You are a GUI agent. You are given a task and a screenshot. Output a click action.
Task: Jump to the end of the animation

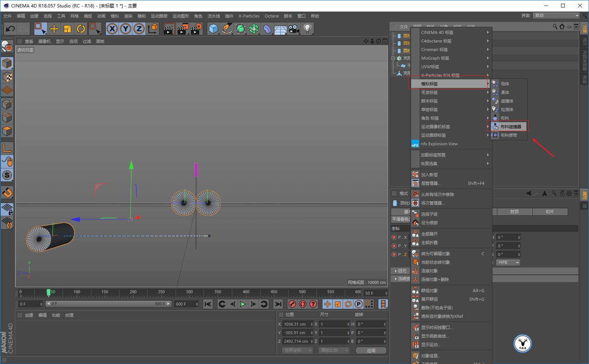278,304
